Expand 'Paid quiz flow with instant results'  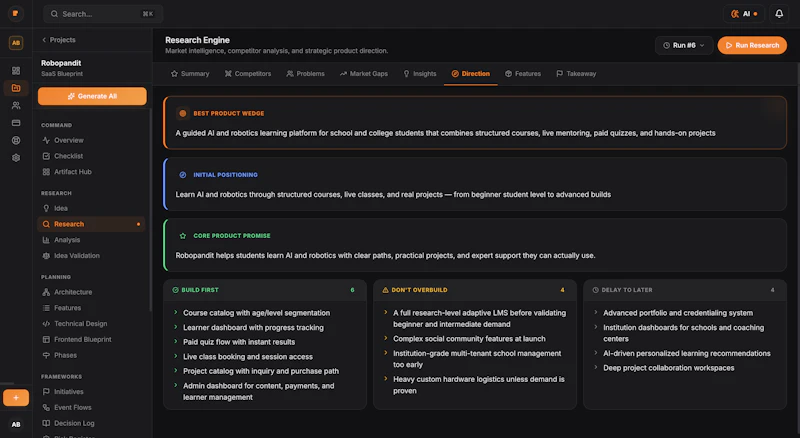point(176,342)
